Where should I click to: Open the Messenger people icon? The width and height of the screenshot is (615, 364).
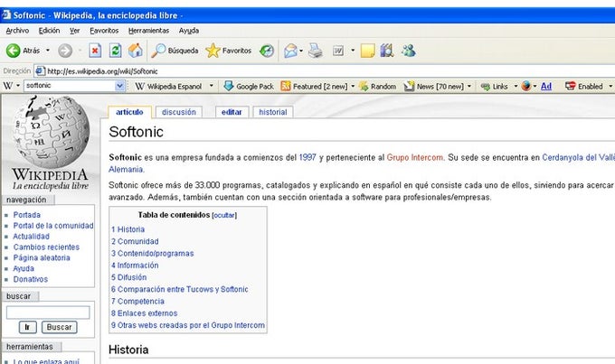click(x=408, y=51)
